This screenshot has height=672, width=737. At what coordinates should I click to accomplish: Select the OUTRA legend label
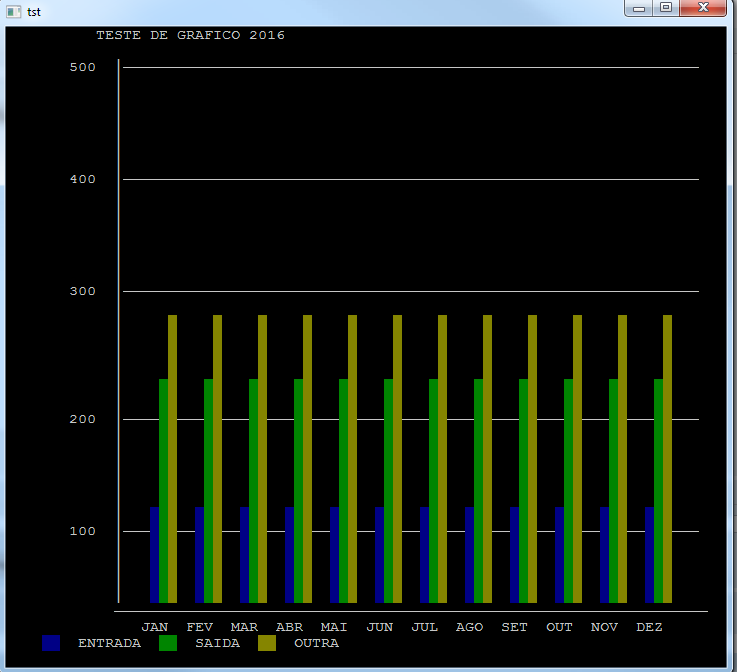coord(316,644)
